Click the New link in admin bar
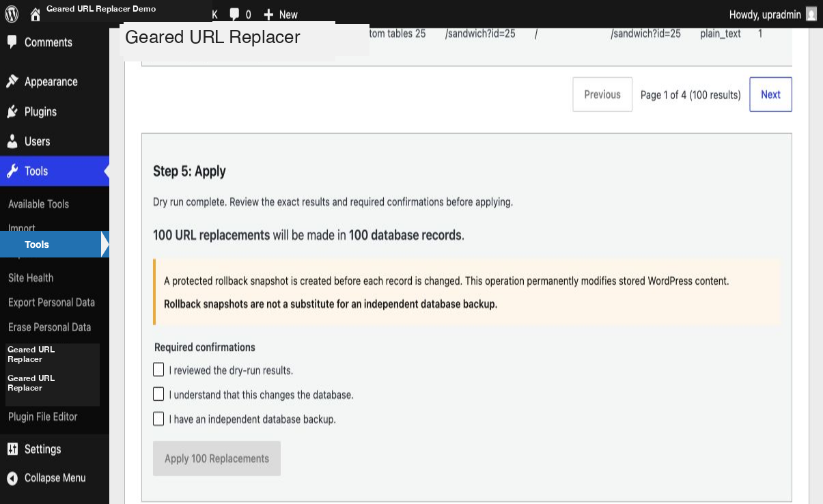823x504 pixels. [288, 14]
